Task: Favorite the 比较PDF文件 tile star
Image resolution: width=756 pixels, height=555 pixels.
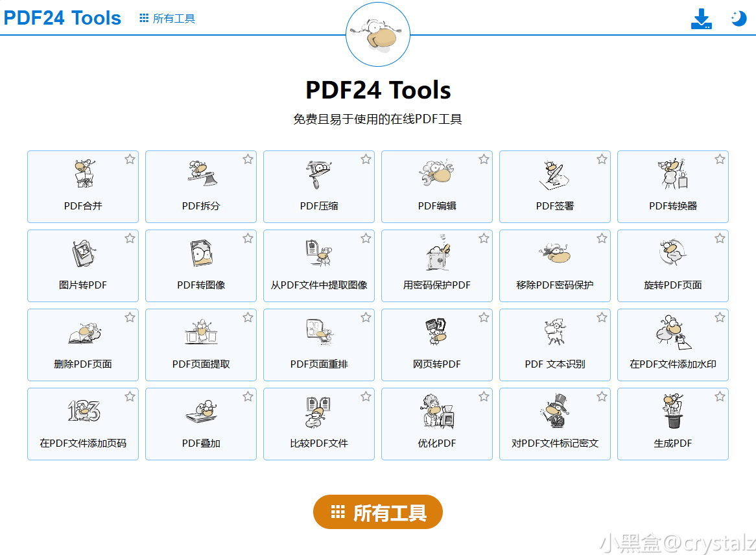Action: click(366, 396)
